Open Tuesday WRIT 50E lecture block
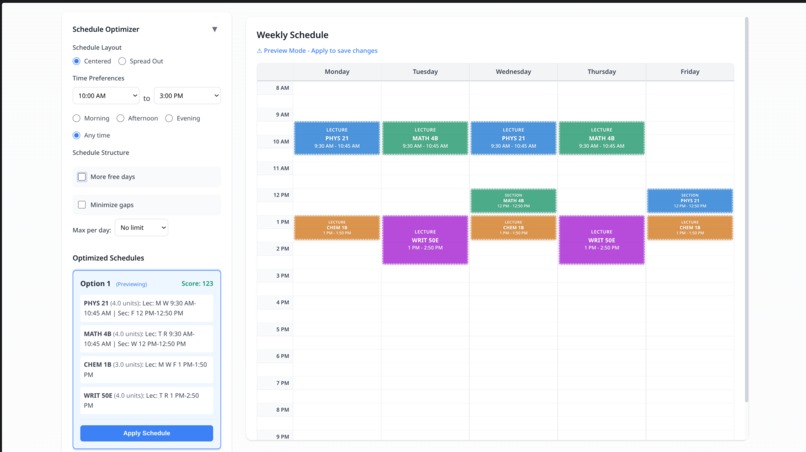The width and height of the screenshot is (806, 452). point(425,240)
